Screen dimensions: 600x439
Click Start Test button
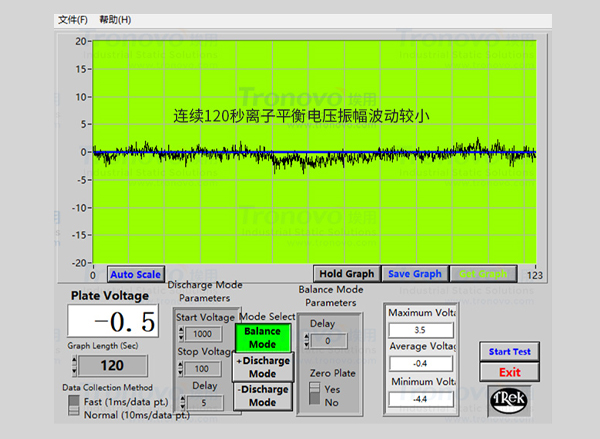tap(509, 352)
